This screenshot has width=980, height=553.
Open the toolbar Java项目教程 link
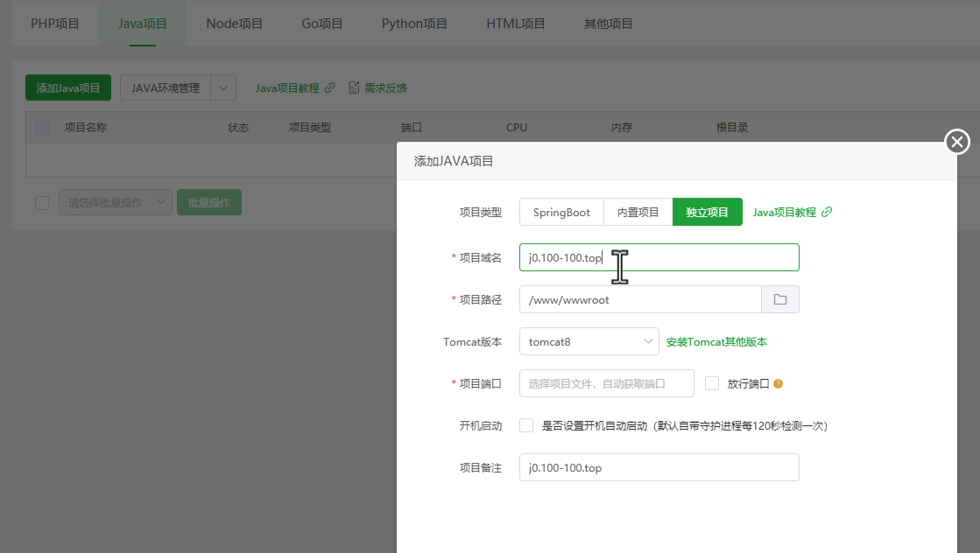pyautogui.click(x=287, y=88)
